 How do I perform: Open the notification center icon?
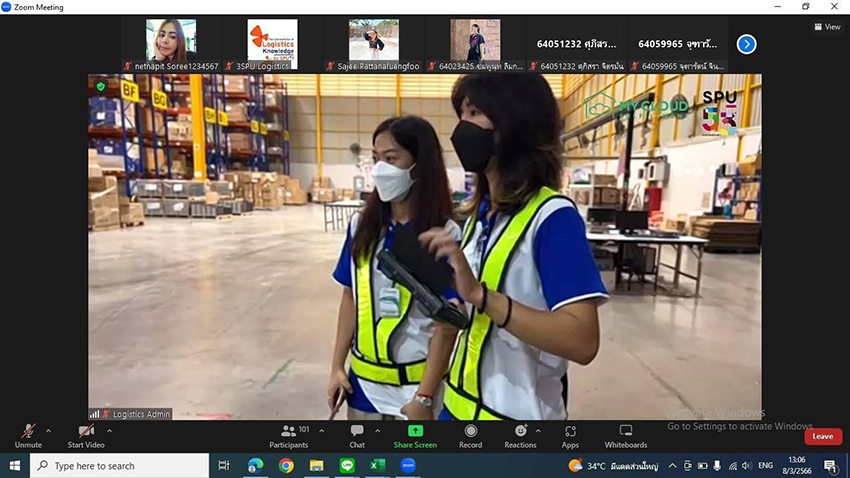pos(831,466)
